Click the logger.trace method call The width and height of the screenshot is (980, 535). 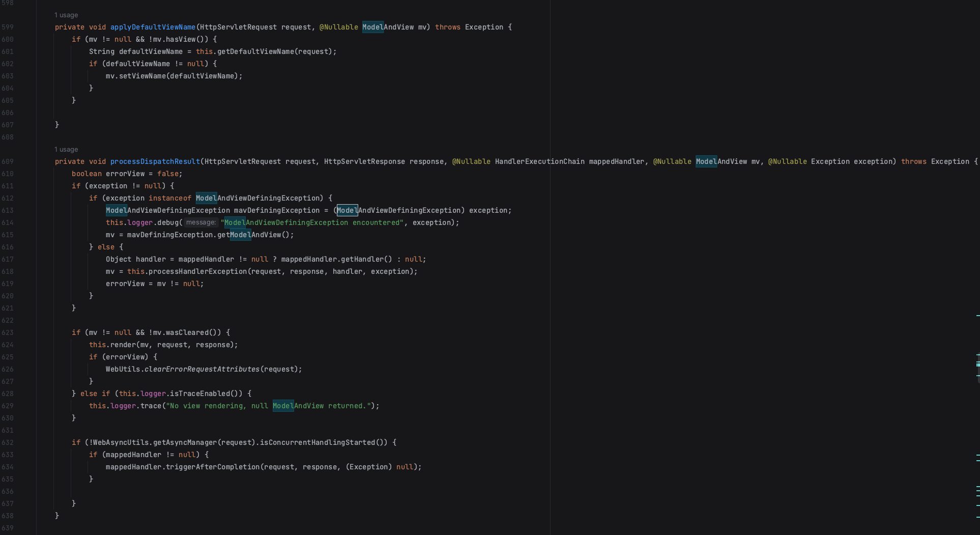(151, 406)
